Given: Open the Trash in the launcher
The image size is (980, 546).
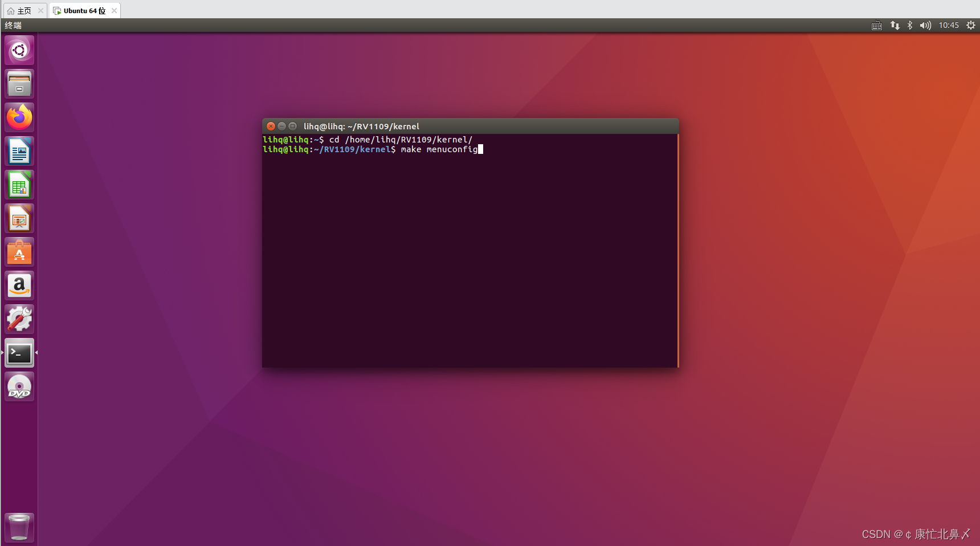Looking at the screenshot, I should pyautogui.click(x=19, y=527).
